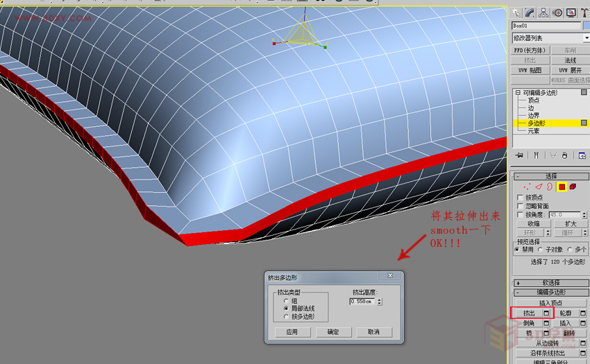
Task: Select Polygon sub-object level icon
Action: [x=562, y=187]
